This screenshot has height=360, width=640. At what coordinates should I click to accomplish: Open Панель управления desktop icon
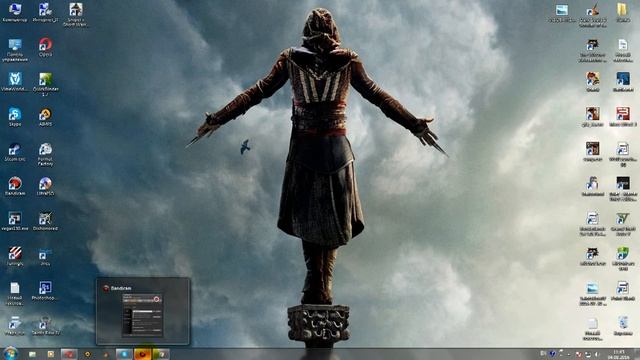[15, 50]
